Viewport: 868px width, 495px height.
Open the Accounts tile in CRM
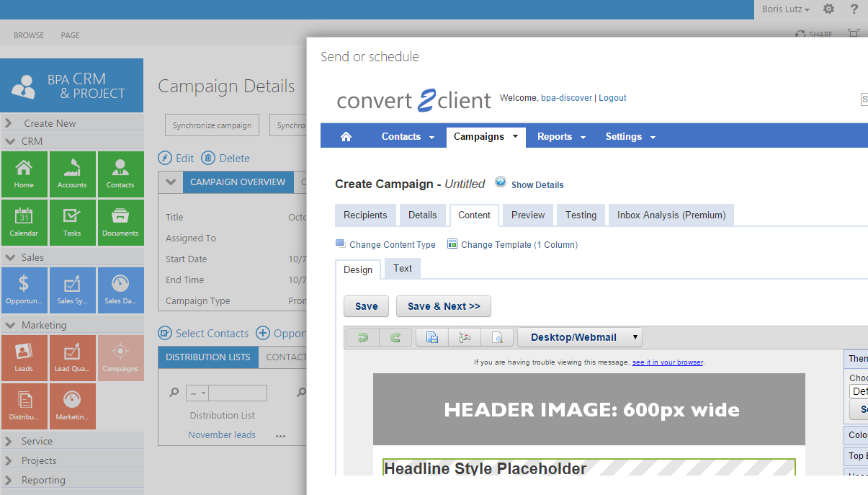[x=72, y=174]
